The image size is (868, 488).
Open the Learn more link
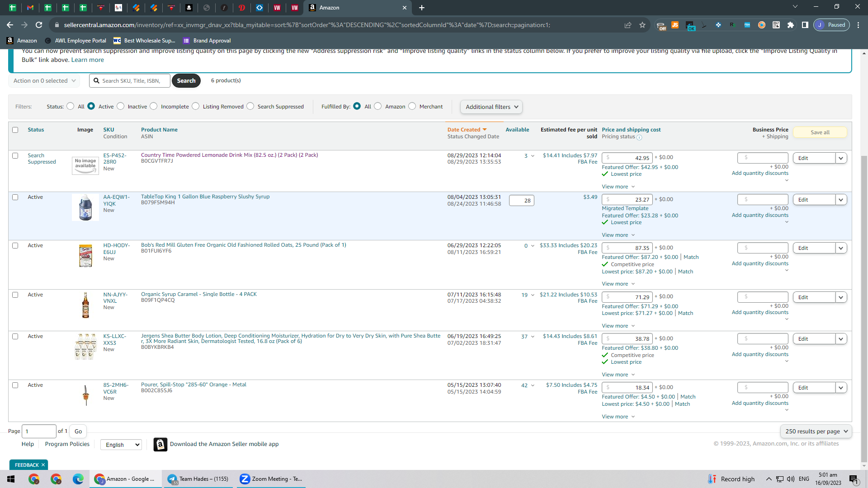tap(87, 60)
